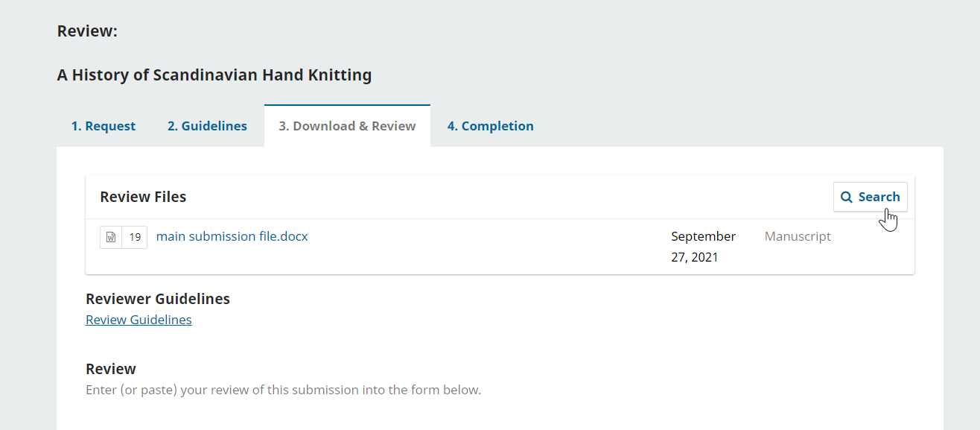The height and width of the screenshot is (430, 980).
Task: Click the Word document icon beside file 19
Action: pyautogui.click(x=111, y=237)
